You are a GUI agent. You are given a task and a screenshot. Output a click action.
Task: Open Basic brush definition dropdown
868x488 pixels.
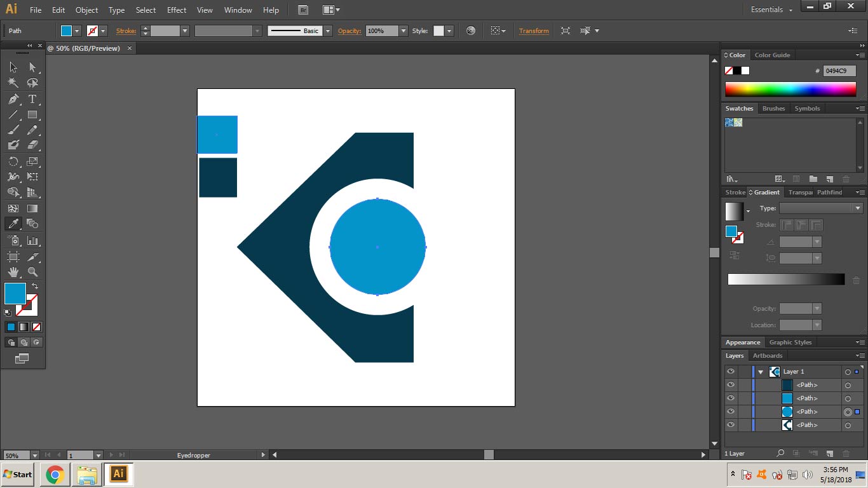(328, 30)
